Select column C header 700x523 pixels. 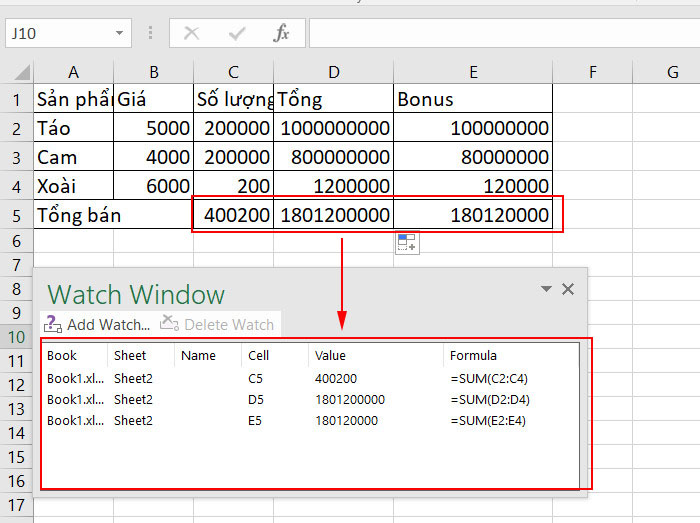coord(233,72)
